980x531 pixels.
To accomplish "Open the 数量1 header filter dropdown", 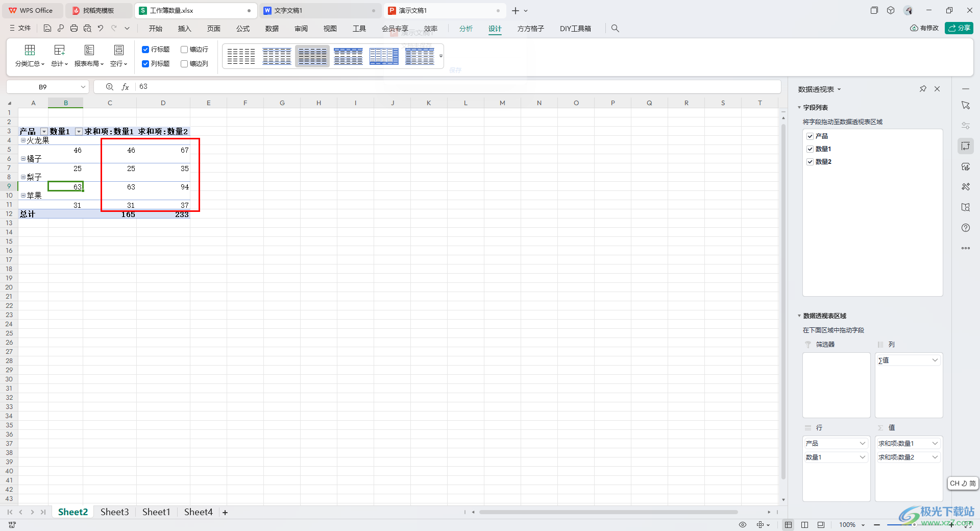I will 79,132.
